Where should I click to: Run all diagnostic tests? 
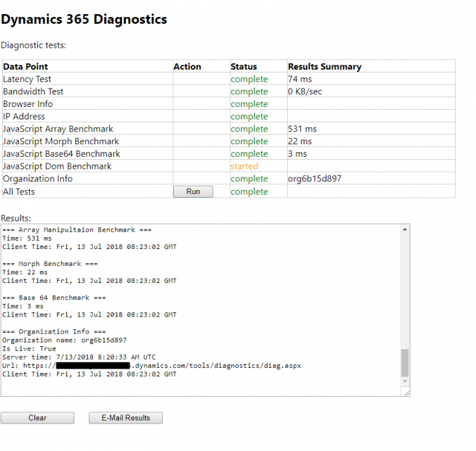pos(193,191)
